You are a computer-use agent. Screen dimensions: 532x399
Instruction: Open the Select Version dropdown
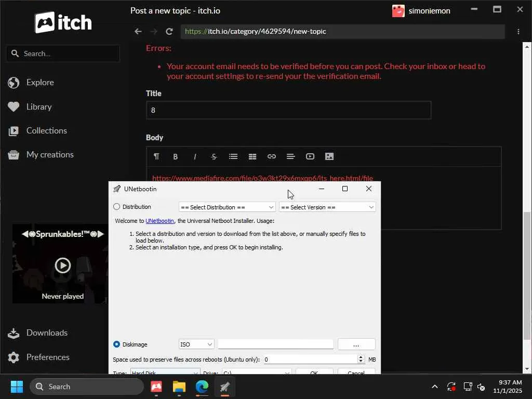[327, 207]
